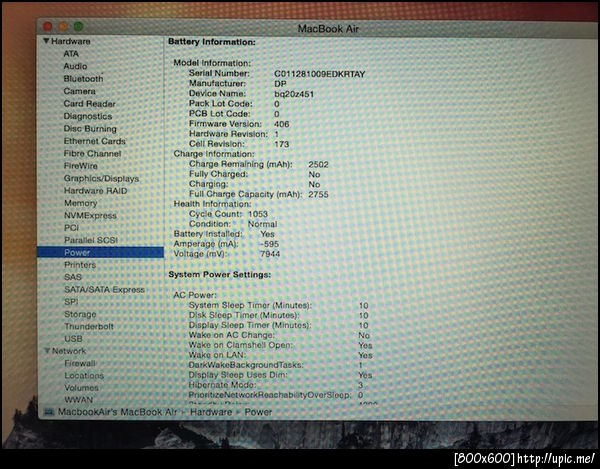
Task: Select the highlighted Power entry
Action: click(100, 252)
